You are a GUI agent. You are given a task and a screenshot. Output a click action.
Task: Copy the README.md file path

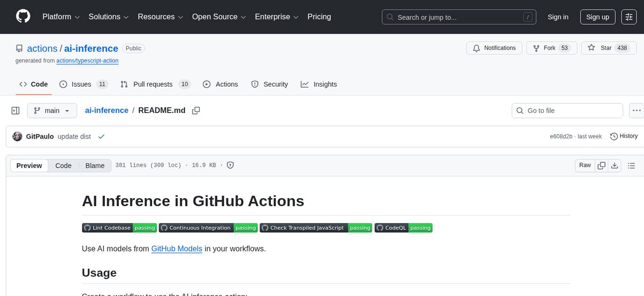[196, 111]
